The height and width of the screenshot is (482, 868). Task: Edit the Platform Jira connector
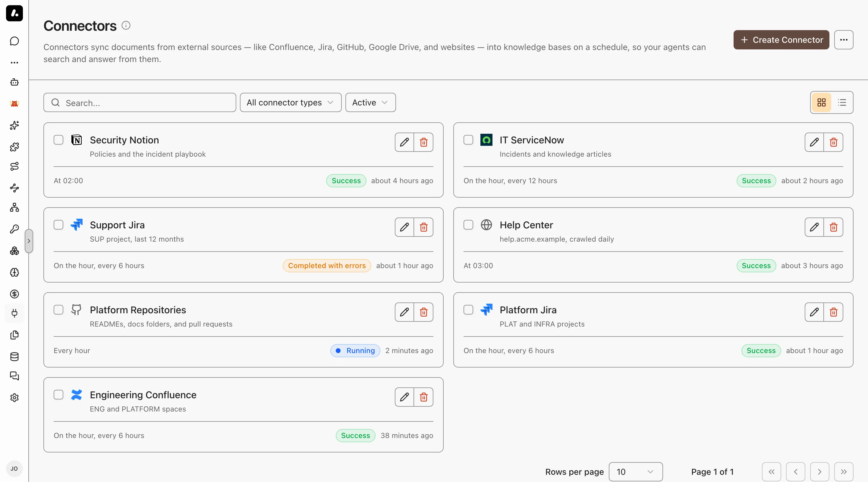click(x=814, y=312)
